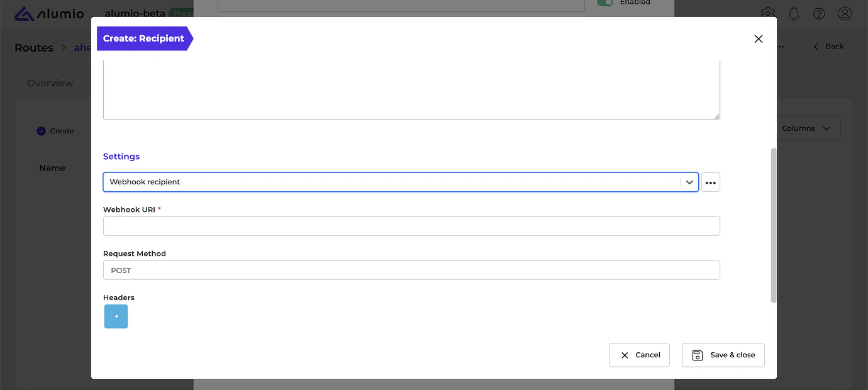Click the Cancel button
Image resolution: width=868 pixels, height=390 pixels.
pyautogui.click(x=640, y=355)
